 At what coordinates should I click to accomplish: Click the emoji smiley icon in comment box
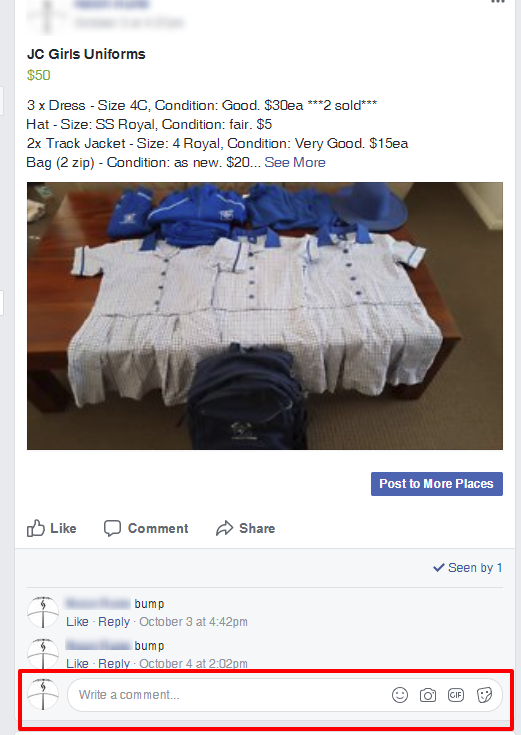[400, 695]
